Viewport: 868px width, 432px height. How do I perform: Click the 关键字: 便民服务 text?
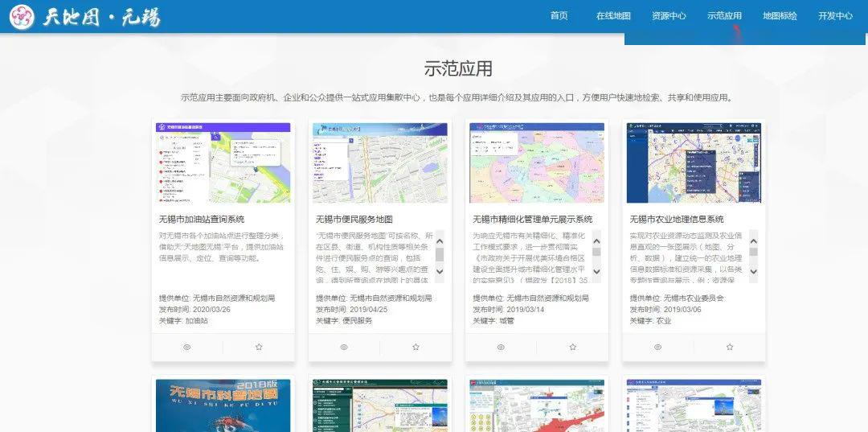[x=344, y=321]
